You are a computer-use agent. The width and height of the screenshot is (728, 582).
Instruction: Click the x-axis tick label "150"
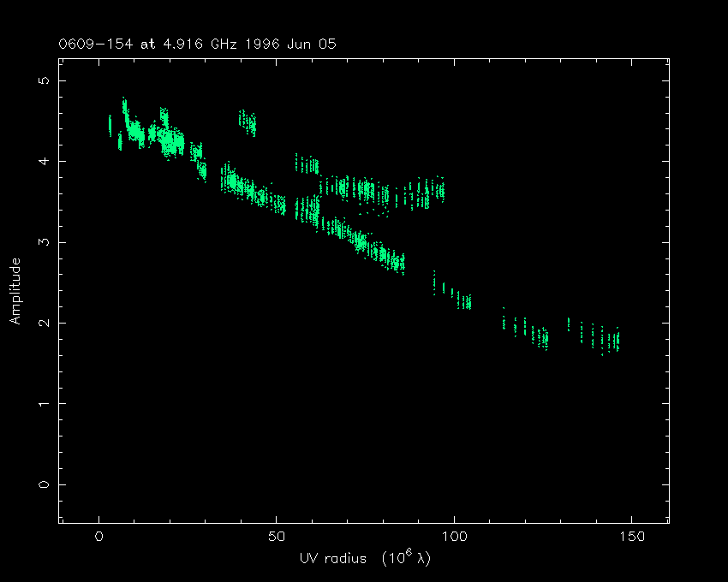(631, 537)
